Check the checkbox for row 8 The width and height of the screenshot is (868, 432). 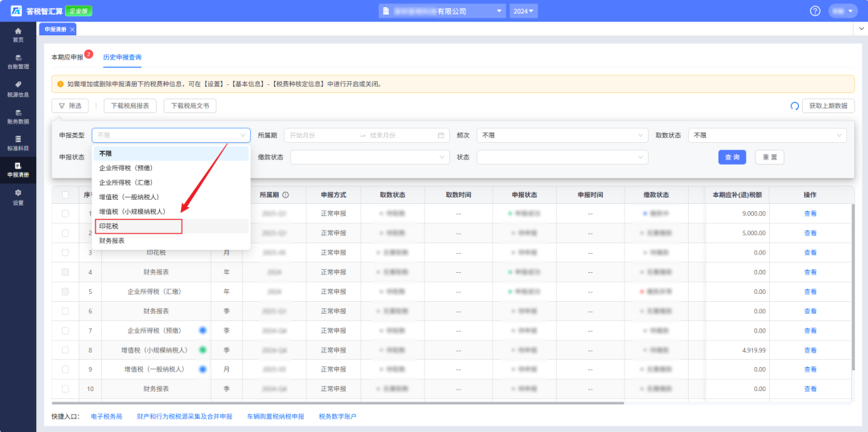point(65,349)
